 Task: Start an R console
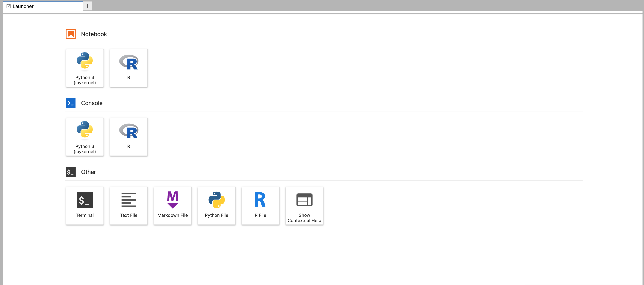pyautogui.click(x=128, y=137)
